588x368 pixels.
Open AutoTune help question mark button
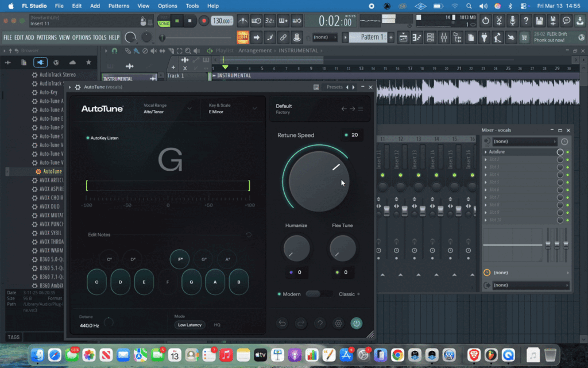pyautogui.click(x=320, y=323)
